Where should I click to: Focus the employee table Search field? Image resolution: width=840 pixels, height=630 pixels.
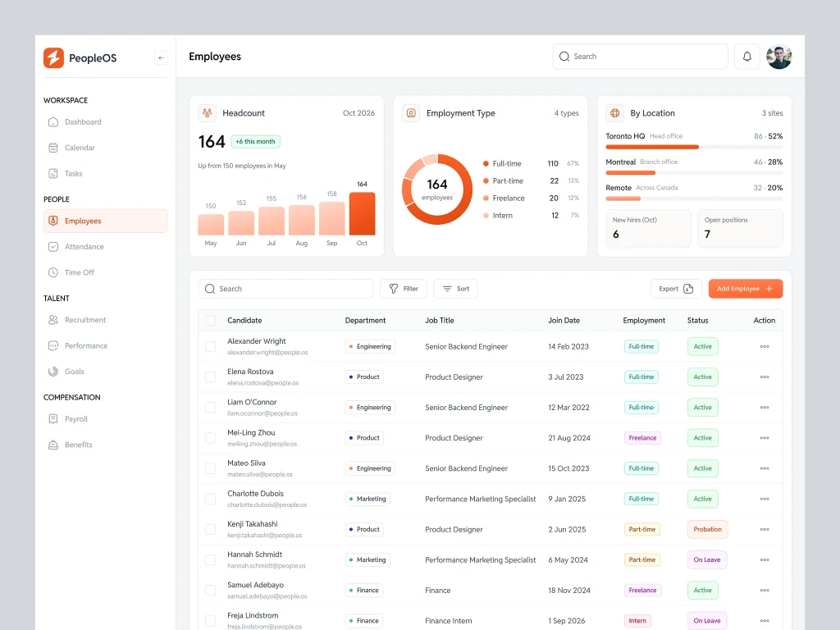coord(285,289)
